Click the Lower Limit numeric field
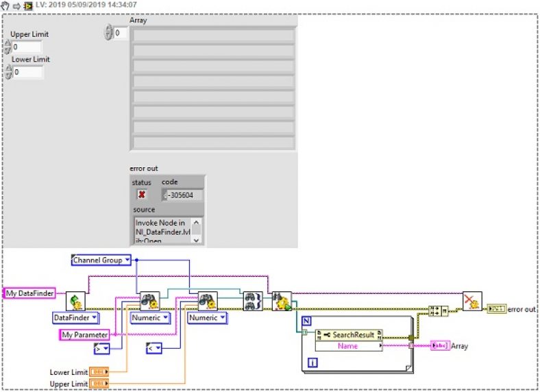This screenshot has height=392, width=540. [28, 72]
